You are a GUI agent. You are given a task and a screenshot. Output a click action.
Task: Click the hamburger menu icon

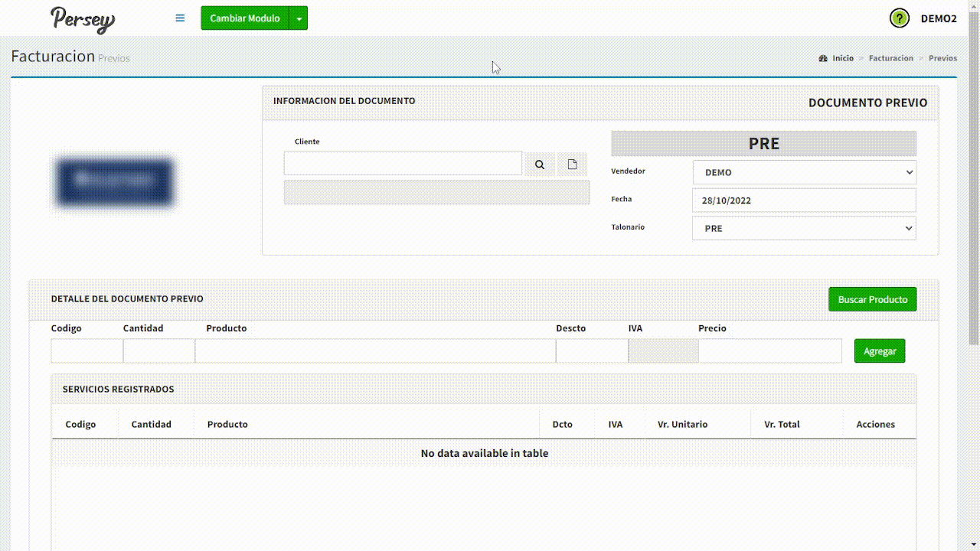click(x=180, y=18)
